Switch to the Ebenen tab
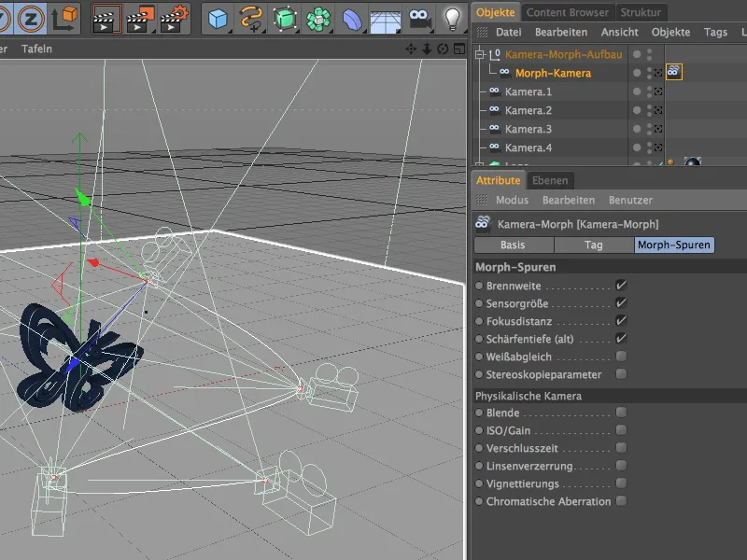Screen dimensions: 747x560 click(550, 180)
